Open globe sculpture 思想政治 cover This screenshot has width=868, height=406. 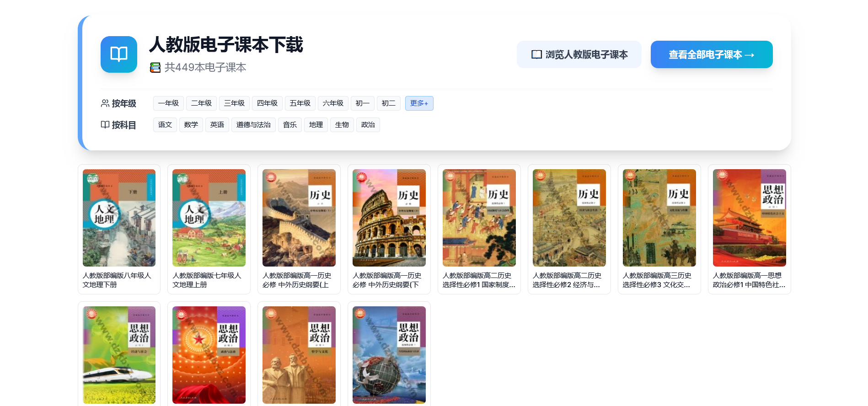click(x=389, y=355)
